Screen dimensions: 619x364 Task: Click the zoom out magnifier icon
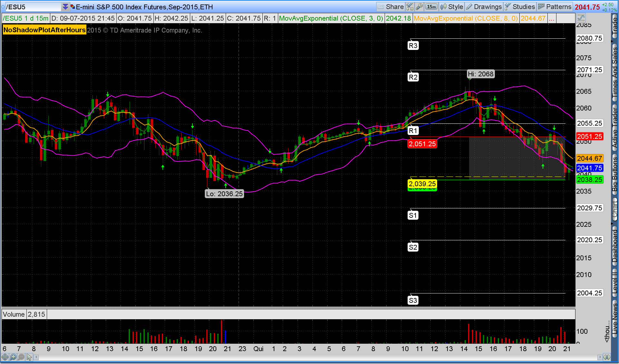21,357
